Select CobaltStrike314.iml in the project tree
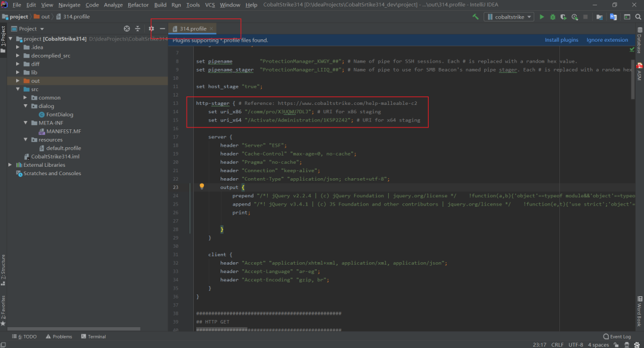This screenshot has height=348, width=644. click(x=52, y=156)
